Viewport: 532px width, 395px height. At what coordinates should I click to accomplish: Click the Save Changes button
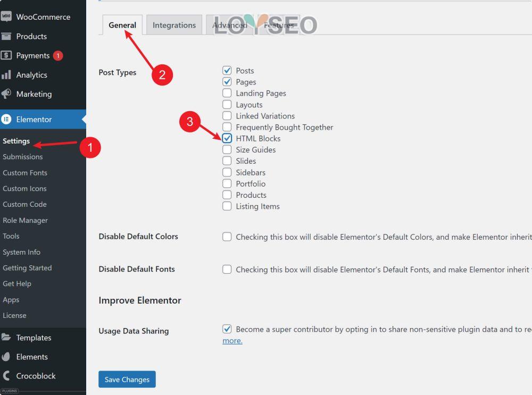pos(127,379)
